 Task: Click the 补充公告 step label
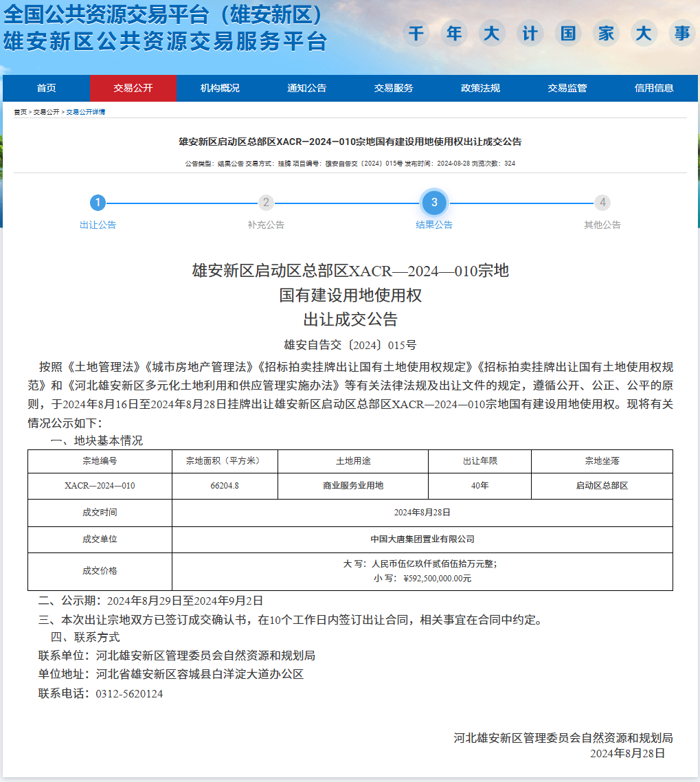point(266,225)
